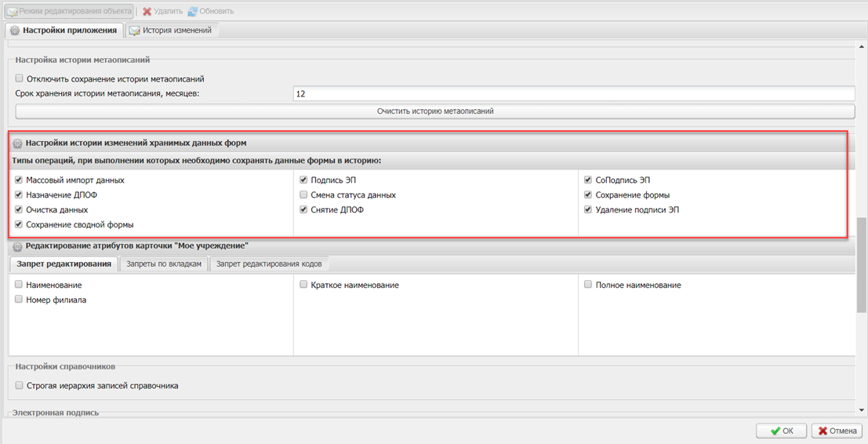This screenshot has width=868, height=444.
Task: Enable Смена статуса данных checkbox
Action: tap(303, 195)
